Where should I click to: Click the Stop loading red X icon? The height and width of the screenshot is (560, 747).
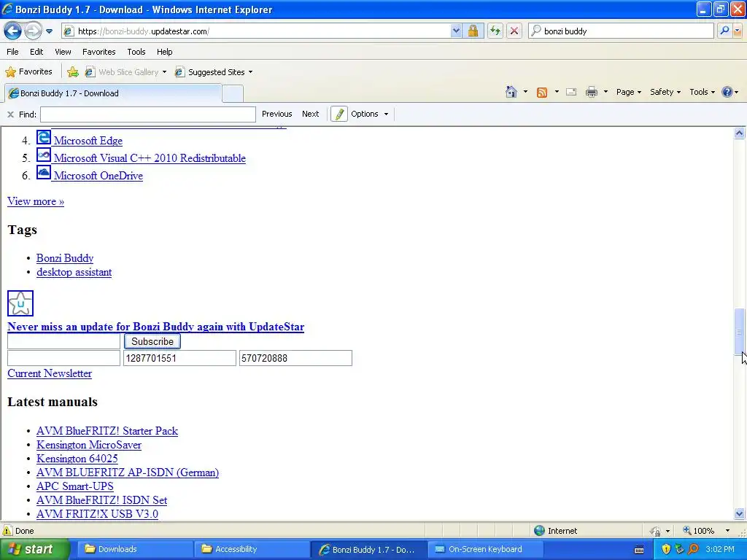[514, 31]
